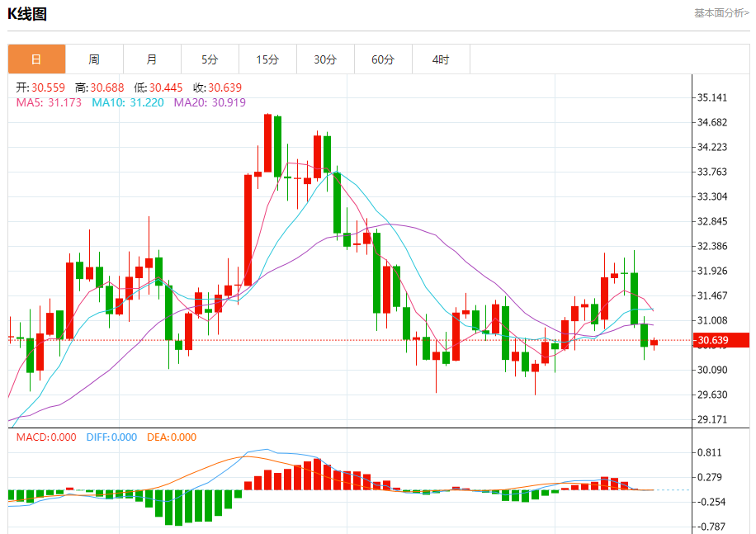Click the DEA:0.000 label
Screen dimensions: 756x534
click(x=172, y=437)
